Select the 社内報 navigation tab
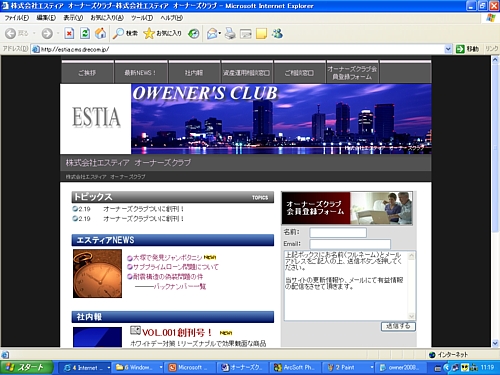 click(x=194, y=72)
